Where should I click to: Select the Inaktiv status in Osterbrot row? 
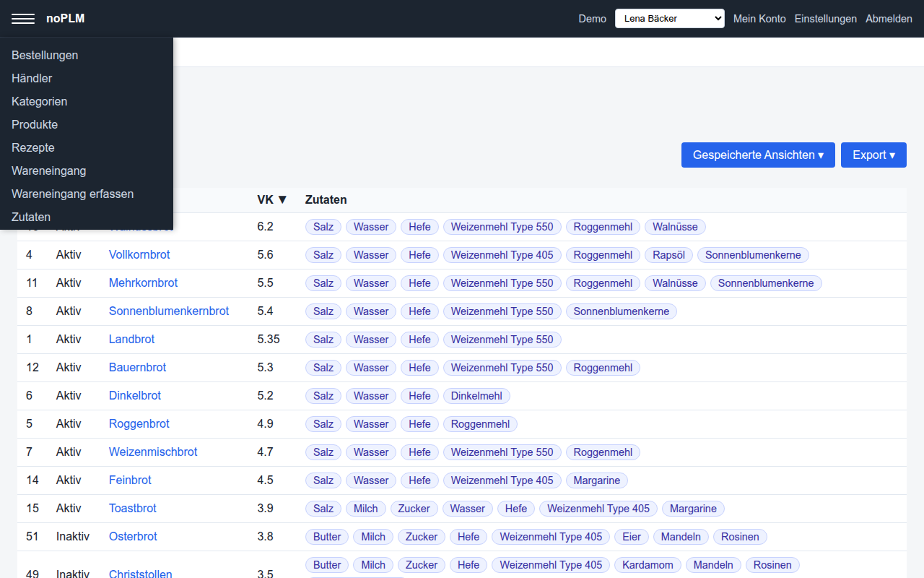[73, 537]
